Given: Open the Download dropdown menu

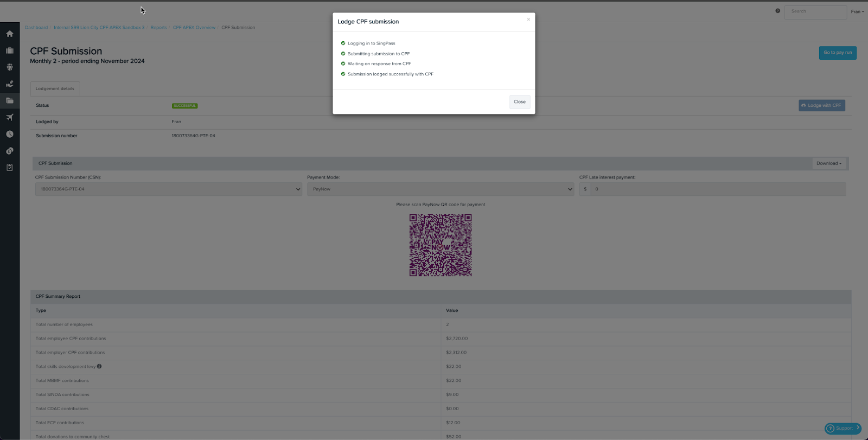Looking at the screenshot, I should click(829, 163).
